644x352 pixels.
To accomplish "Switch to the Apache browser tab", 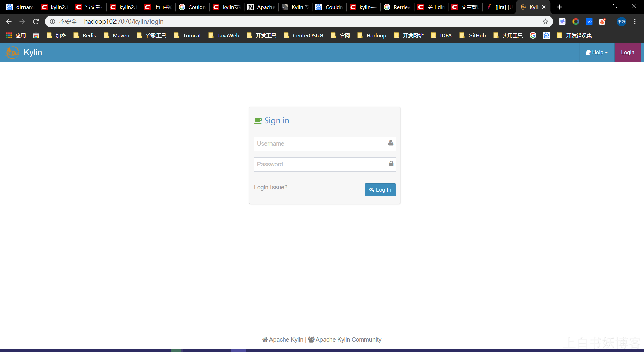I will tap(261, 7).
